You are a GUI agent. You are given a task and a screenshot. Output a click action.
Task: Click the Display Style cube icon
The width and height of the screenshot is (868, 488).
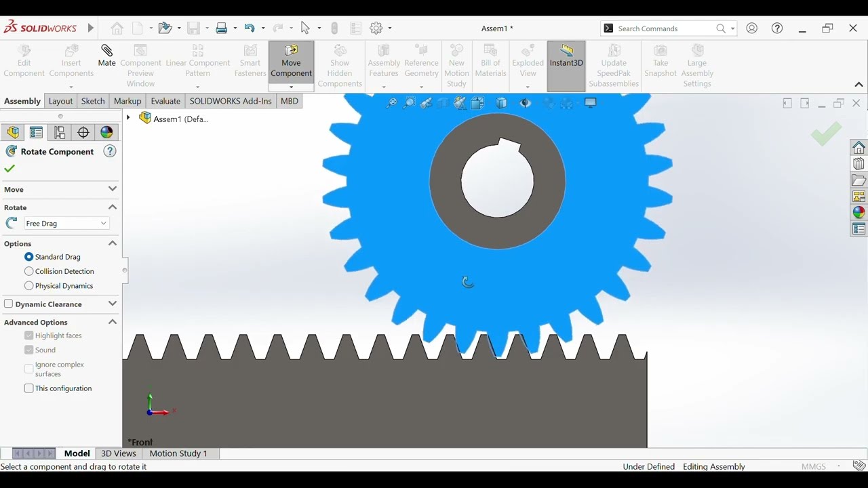[501, 103]
